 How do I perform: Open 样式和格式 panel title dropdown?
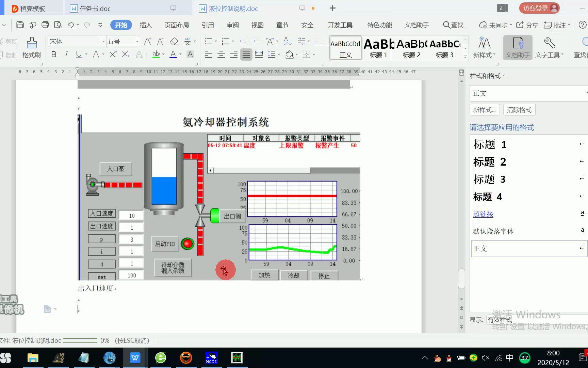487,76
